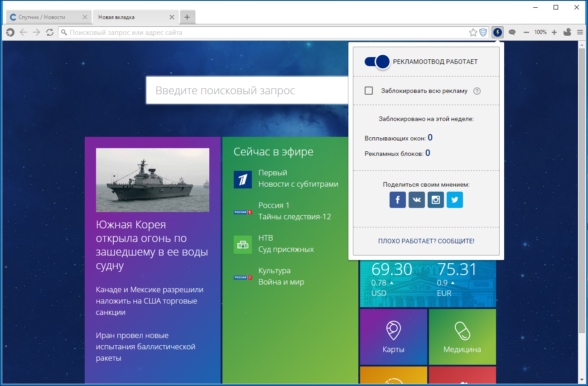Open Война и мир program
The image size is (588, 386).
(x=281, y=282)
